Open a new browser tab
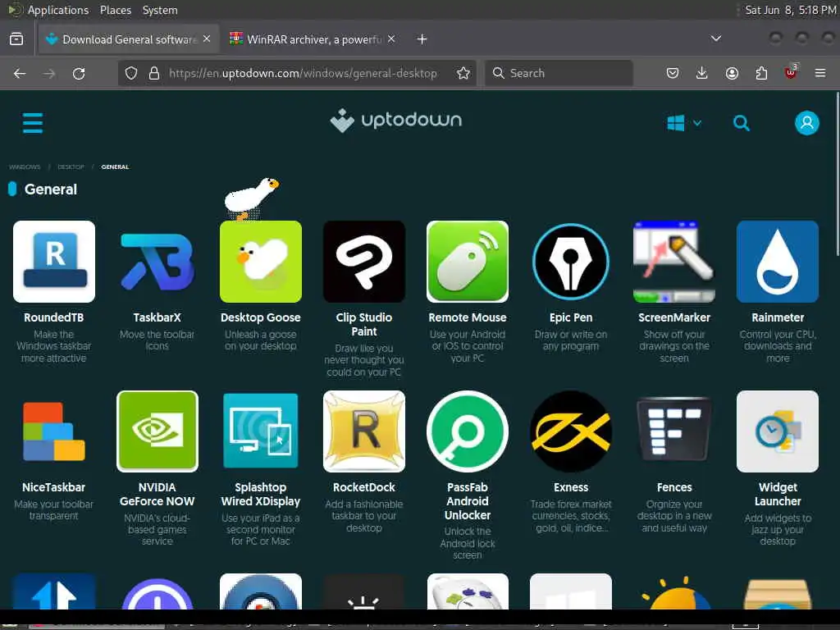The width and height of the screenshot is (840, 630). tap(422, 39)
